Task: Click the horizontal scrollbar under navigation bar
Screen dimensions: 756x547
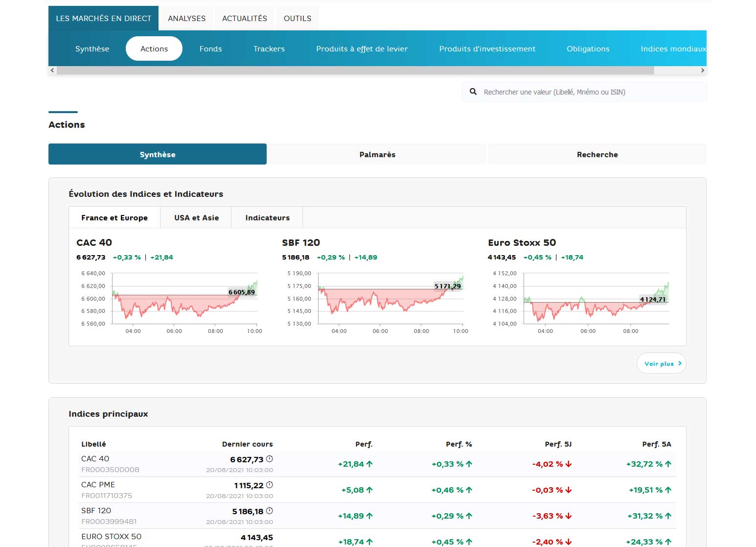Action: pyautogui.click(x=355, y=71)
